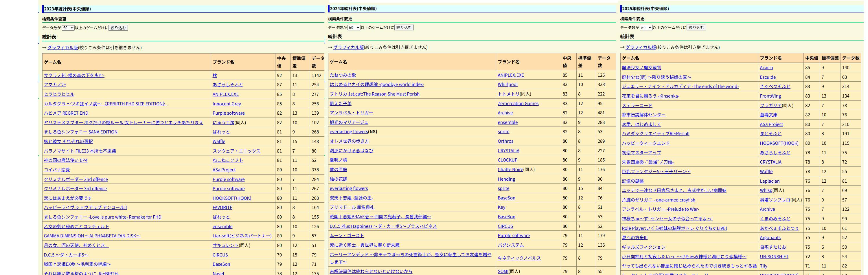Image resolution: width=868 pixels, height=275 pixels.
Task: Open brand link Whirlpool
Action: 507,85
